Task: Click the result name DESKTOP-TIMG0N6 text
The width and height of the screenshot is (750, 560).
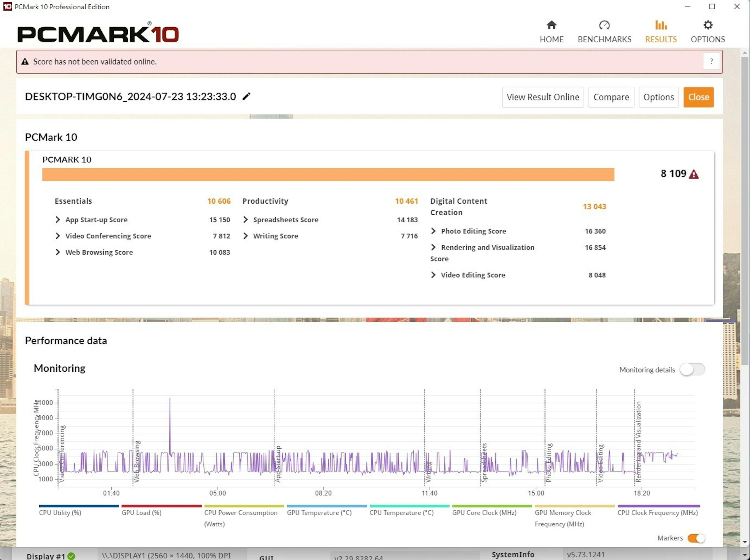Action: click(x=131, y=97)
